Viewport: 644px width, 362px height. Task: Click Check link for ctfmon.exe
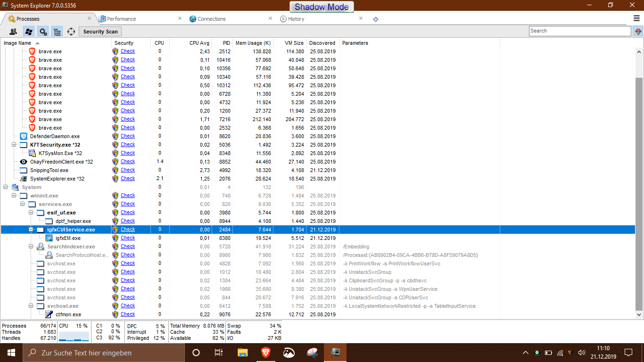coord(128,314)
